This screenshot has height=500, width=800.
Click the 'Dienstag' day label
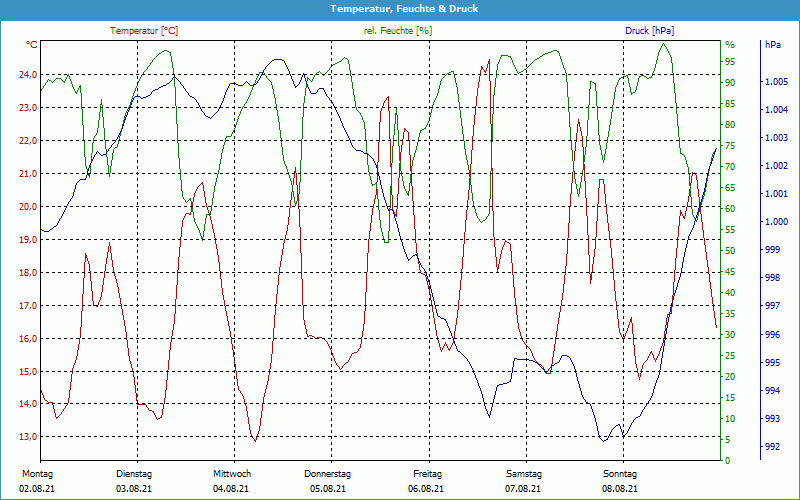coord(134,474)
